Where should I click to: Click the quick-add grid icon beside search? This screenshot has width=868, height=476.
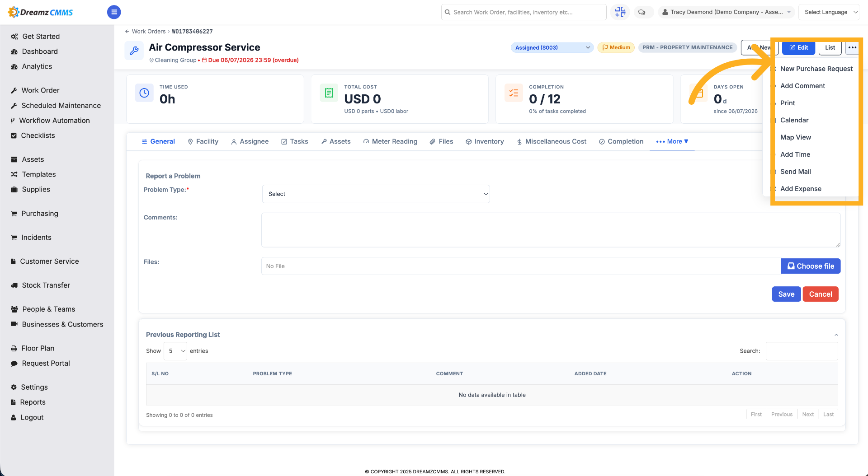tap(620, 12)
